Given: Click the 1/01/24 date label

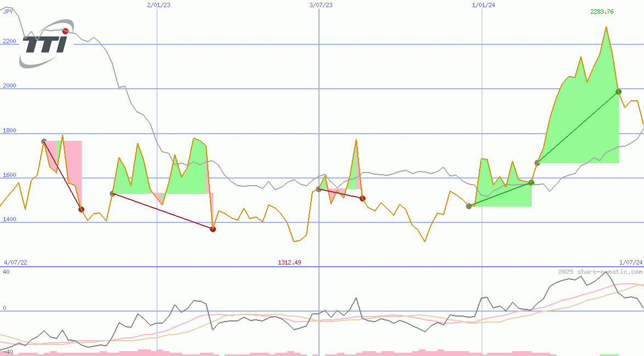Looking at the screenshot, I should [483, 5].
